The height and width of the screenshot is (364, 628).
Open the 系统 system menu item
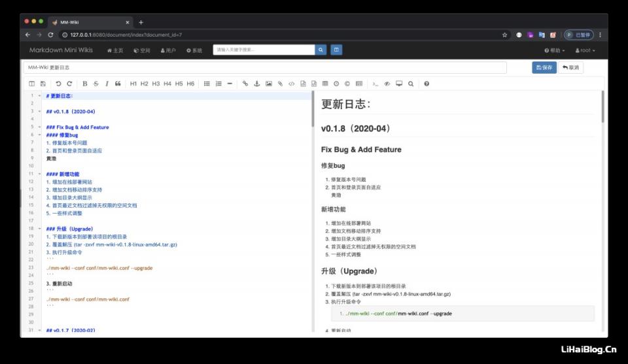(194, 50)
